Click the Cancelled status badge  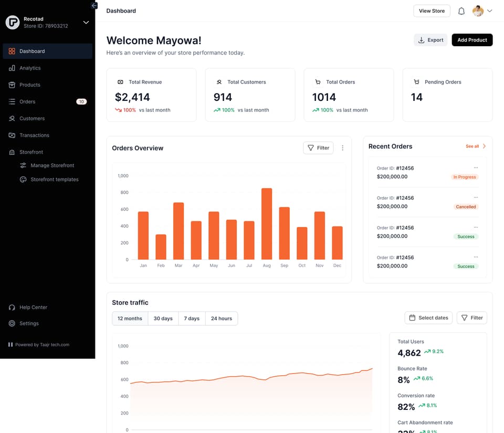pos(466,207)
